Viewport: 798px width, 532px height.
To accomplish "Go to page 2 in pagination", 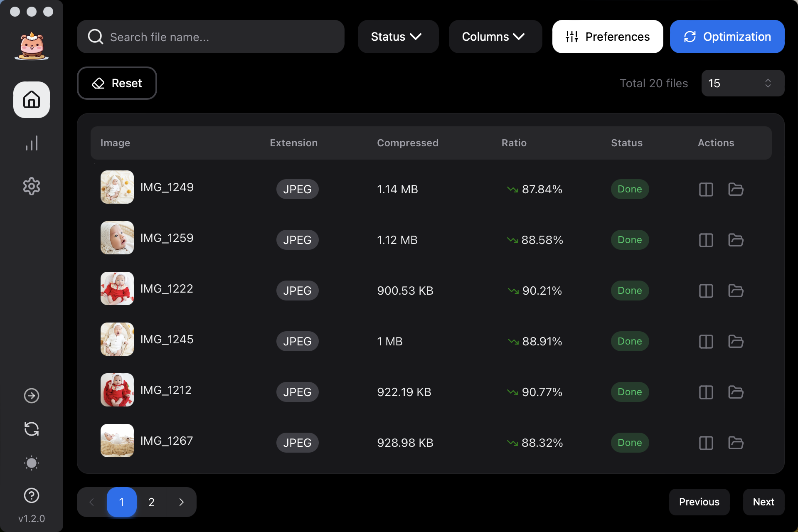I will coord(151,502).
